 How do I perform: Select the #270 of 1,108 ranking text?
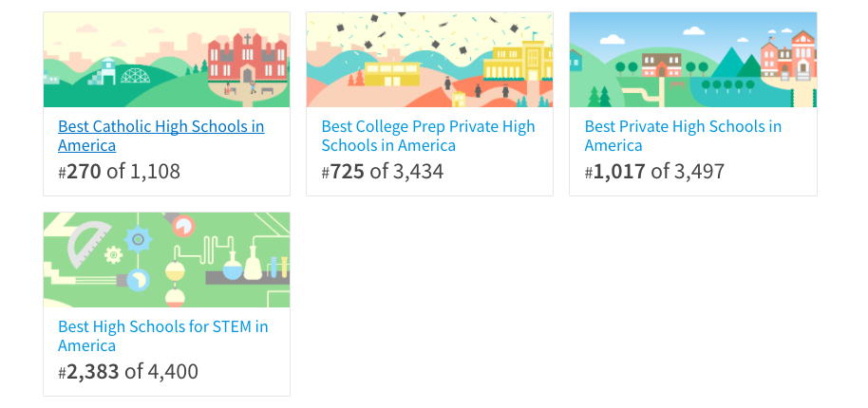point(119,172)
